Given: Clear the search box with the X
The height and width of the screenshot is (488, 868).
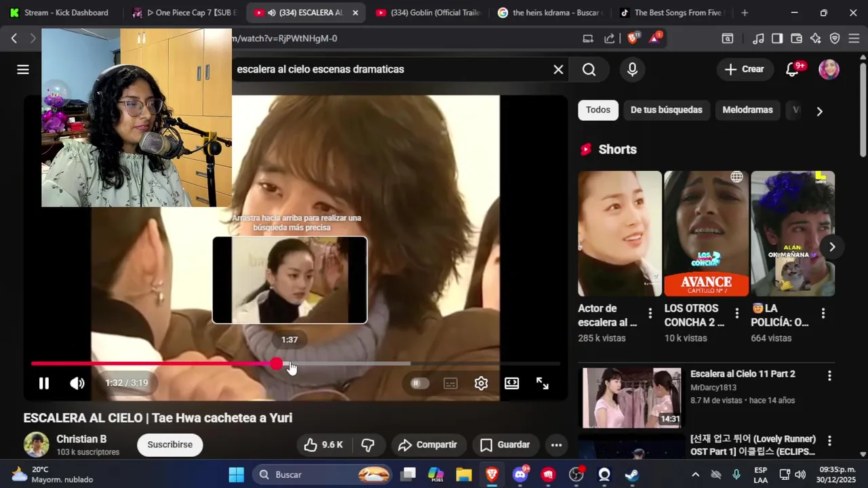Looking at the screenshot, I should [x=558, y=69].
